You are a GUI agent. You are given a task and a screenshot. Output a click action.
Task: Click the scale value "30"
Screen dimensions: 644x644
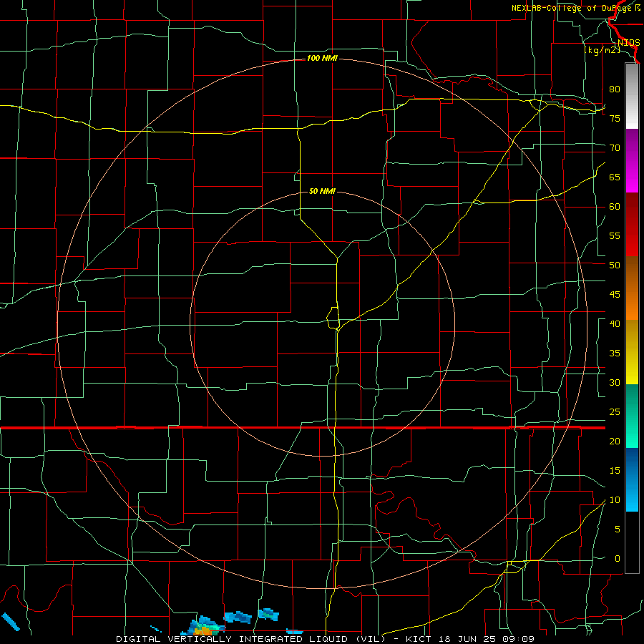(x=615, y=383)
